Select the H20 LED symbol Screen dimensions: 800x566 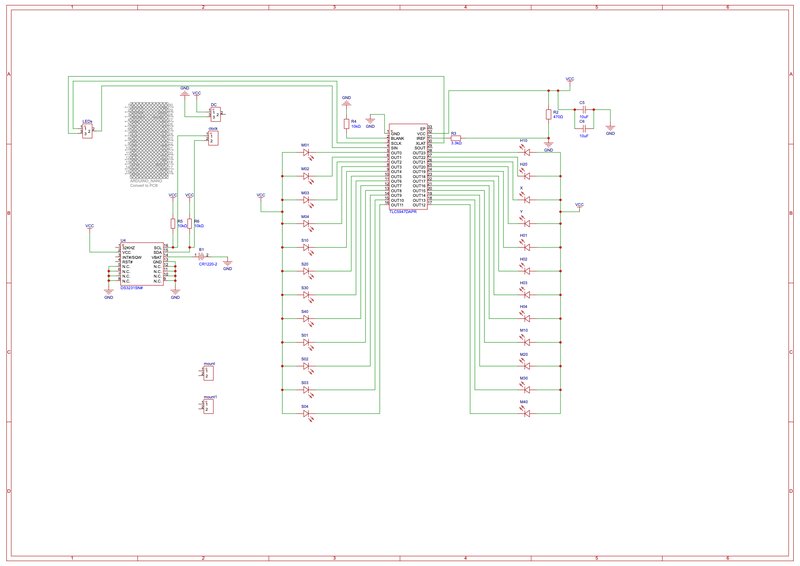526,175
